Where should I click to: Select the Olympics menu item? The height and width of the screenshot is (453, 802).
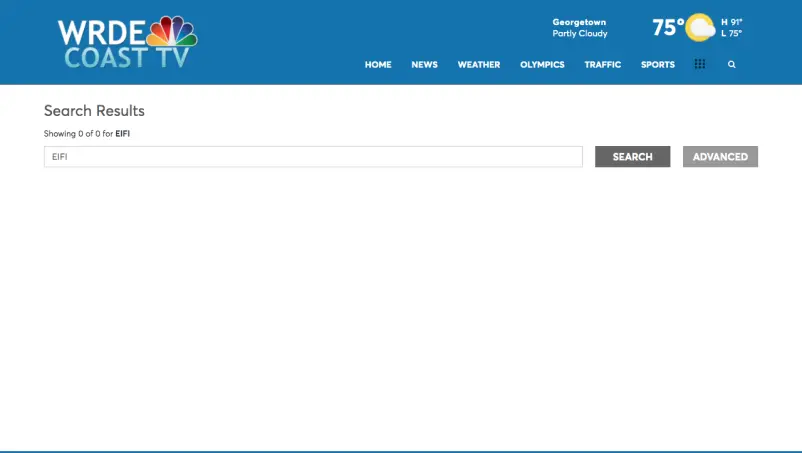(542, 64)
